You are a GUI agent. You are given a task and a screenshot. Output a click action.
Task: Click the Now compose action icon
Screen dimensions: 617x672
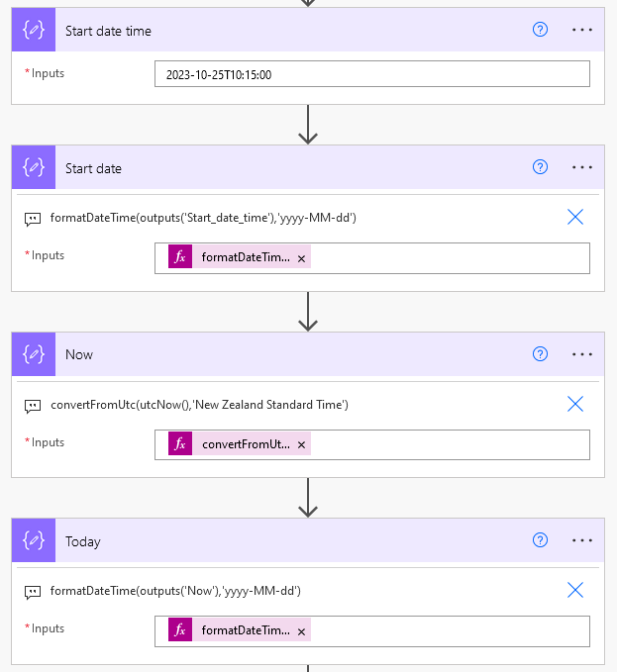pos(34,354)
